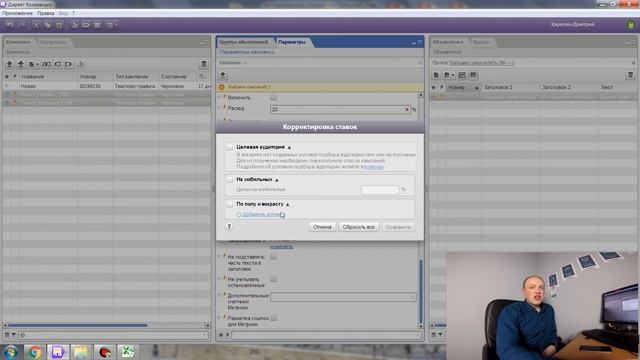
Task: Click the Redo arrow in main toolbar
Action: tap(22, 25)
